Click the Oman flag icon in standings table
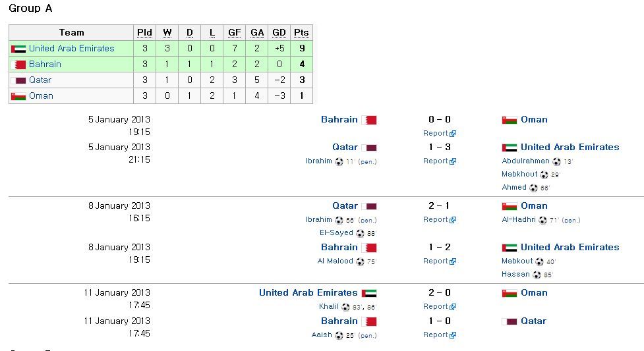Image resolution: width=644 pixels, height=351 pixels. (x=18, y=96)
